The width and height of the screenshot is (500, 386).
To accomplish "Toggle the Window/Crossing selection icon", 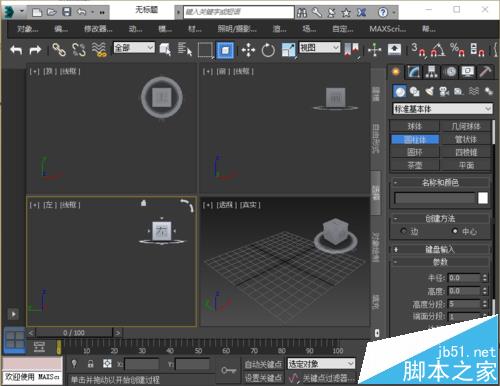I will click(225, 50).
